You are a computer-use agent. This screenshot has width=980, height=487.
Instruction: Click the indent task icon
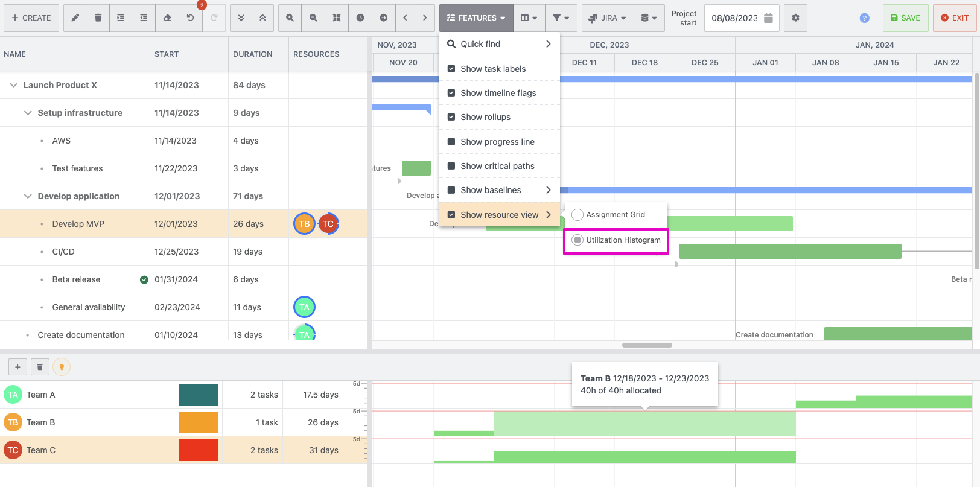(121, 18)
